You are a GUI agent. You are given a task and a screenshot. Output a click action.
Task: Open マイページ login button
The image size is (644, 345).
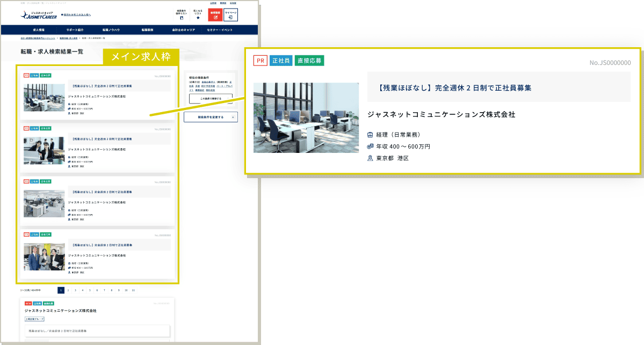(x=230, y=15)
